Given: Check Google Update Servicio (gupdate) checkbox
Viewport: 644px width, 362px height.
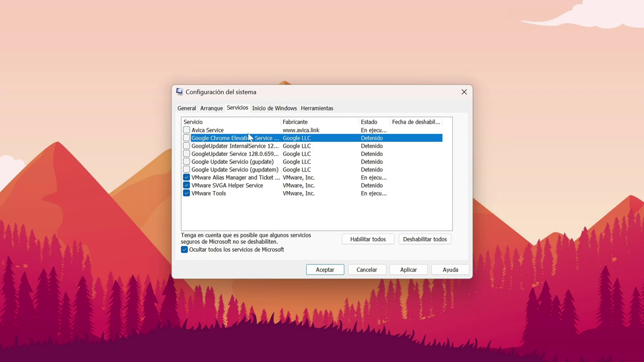Looking at the screenshot, I should coord(187,162).
